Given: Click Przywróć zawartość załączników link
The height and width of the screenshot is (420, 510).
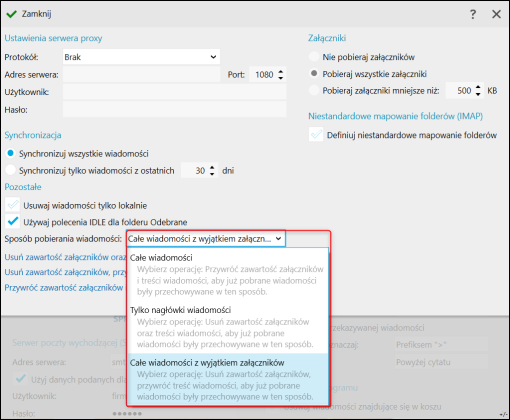Looking at the screenshot, I should pyautogui.click(x=64, y=288).
